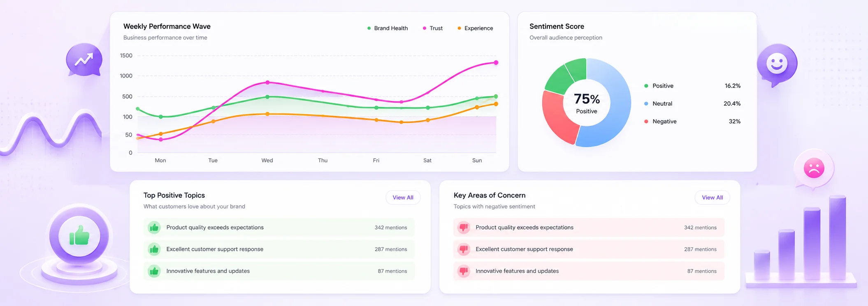
Task: Click the 1000 y-axis value
Action: click(126, 76)
